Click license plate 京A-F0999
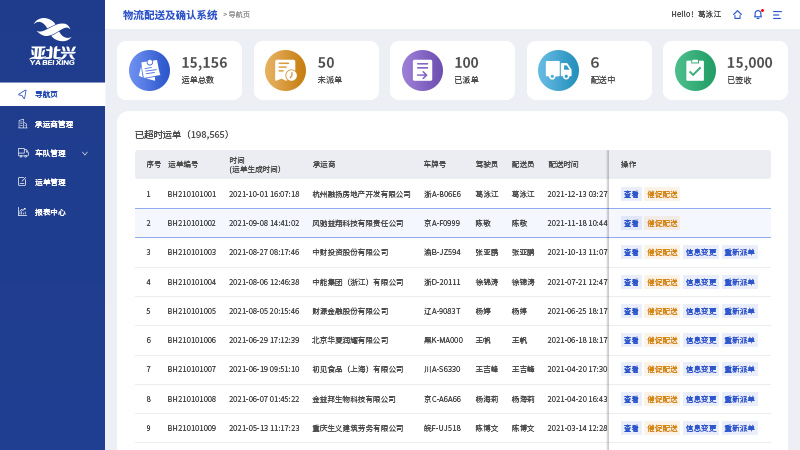Image resolution: width=800 pixels, height=450 pixels. tap(442, 223)
